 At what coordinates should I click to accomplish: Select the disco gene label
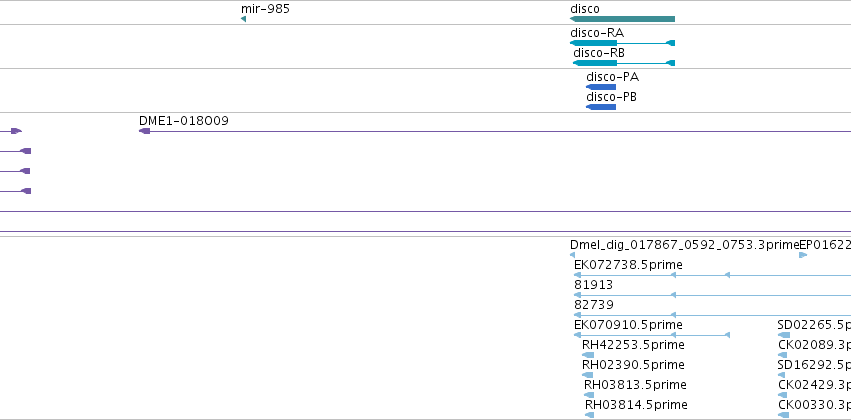click(x=585, y=9)
